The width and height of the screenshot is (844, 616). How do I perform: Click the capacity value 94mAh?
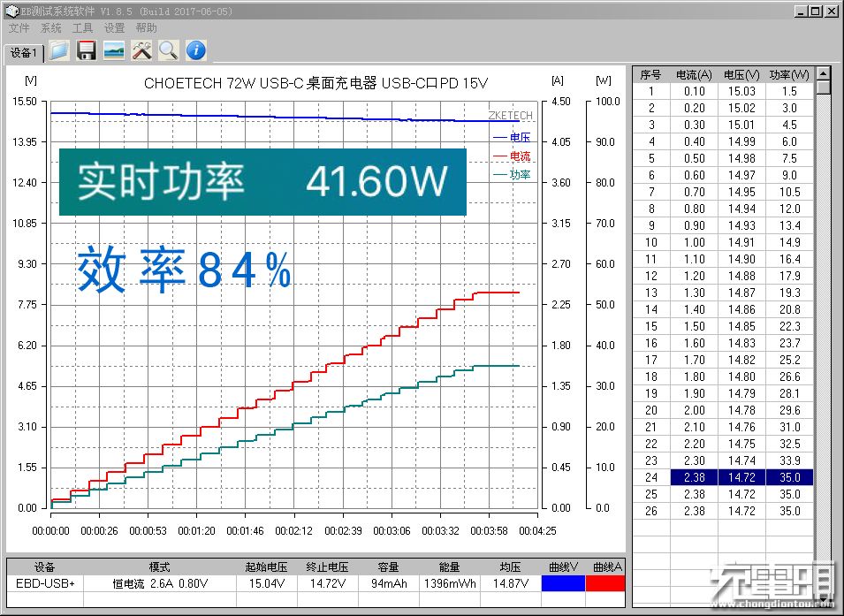point(389,583)
